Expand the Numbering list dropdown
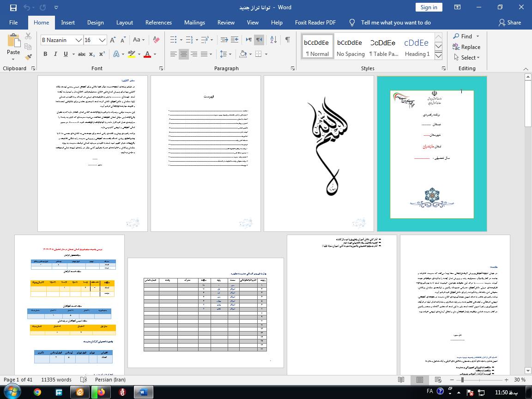 [x=196, y=40]
